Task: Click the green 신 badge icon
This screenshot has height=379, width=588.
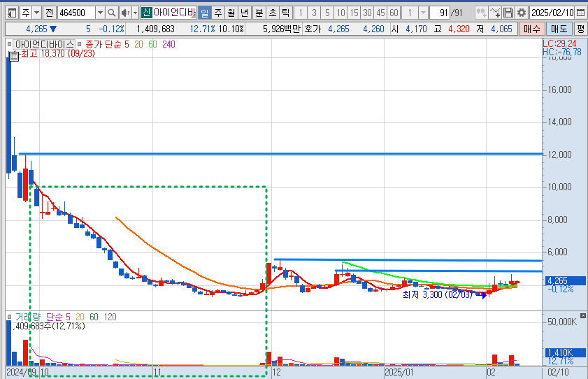Action: (146, 13)
